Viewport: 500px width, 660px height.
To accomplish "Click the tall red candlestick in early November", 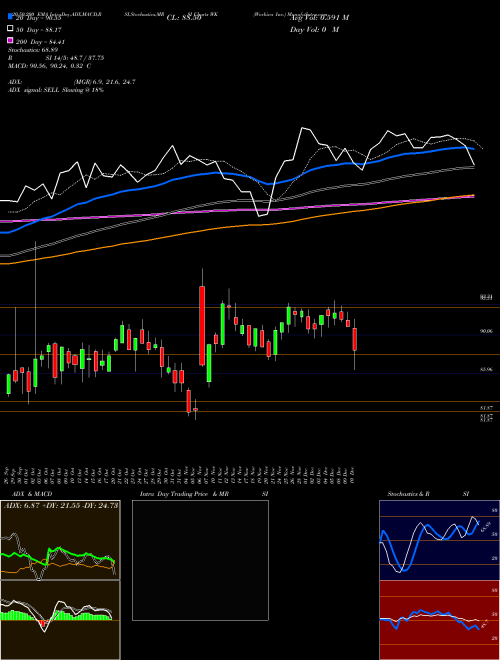I will point(202,325).
